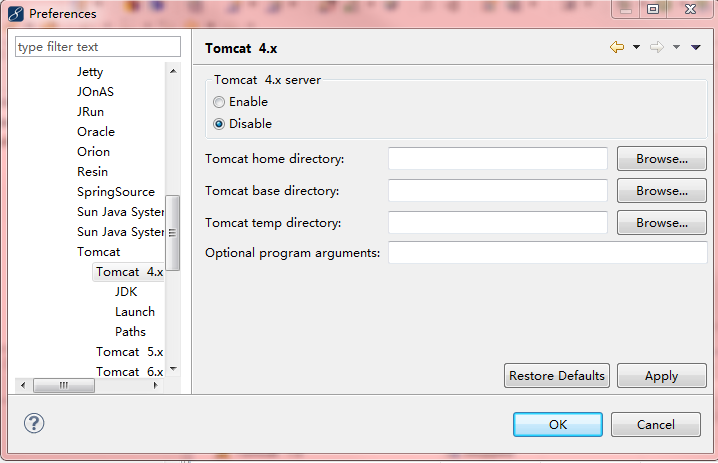Click the Tomcat temp directory field

498,223
